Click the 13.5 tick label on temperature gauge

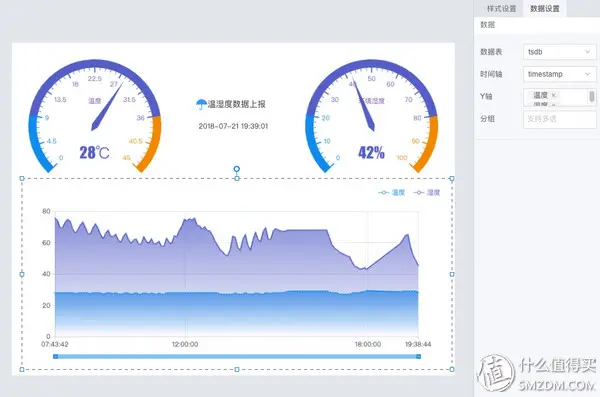(60, 100)
